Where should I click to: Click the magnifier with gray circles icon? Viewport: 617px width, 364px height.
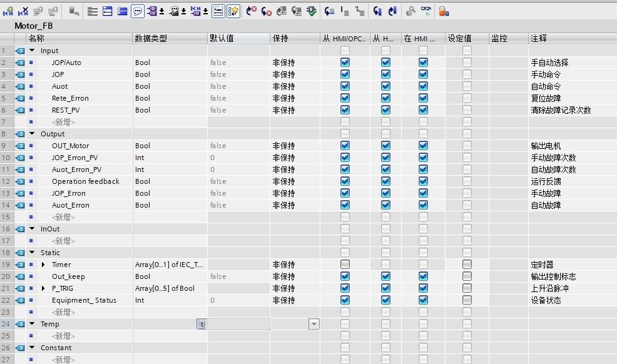[410, 11]
